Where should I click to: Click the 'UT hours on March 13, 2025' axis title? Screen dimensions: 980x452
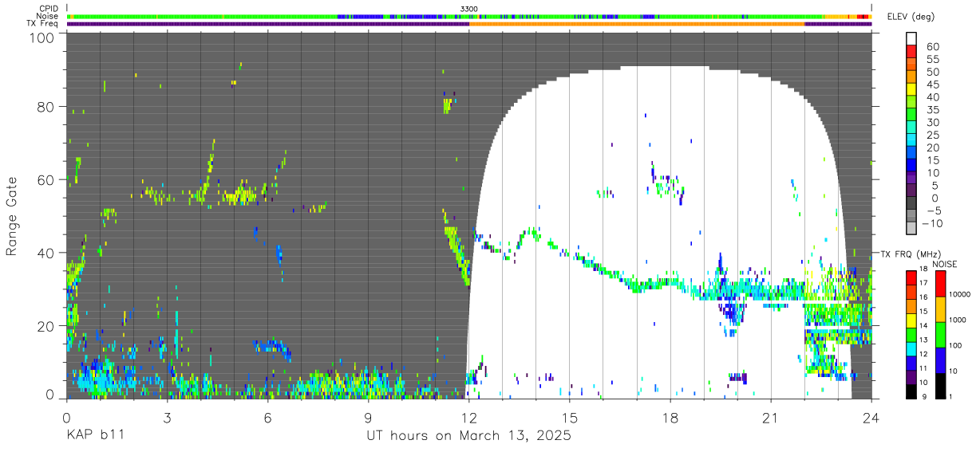pos(468,437)
